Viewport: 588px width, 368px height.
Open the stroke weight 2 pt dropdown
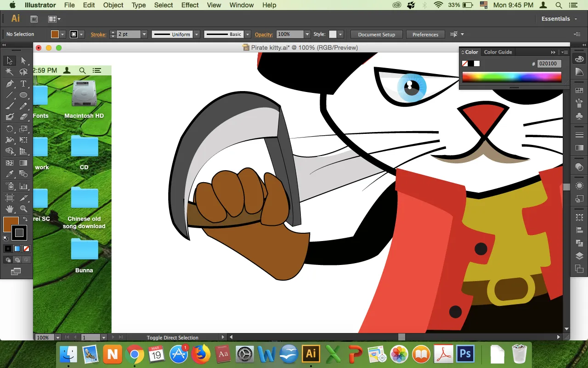[144, 34]
